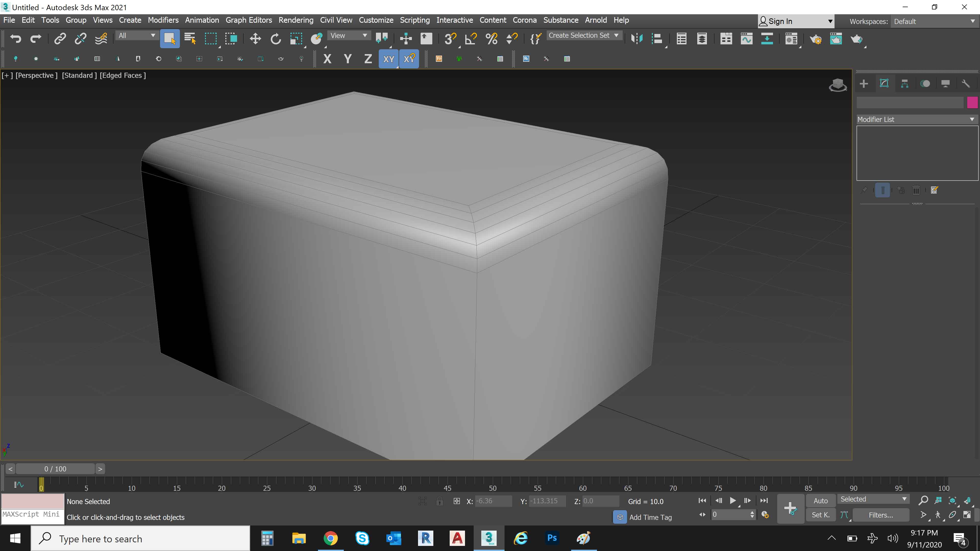Viewport: 980px width, 551px height.
Task: Select the Select and Move tool
Action: coord(255,39)
